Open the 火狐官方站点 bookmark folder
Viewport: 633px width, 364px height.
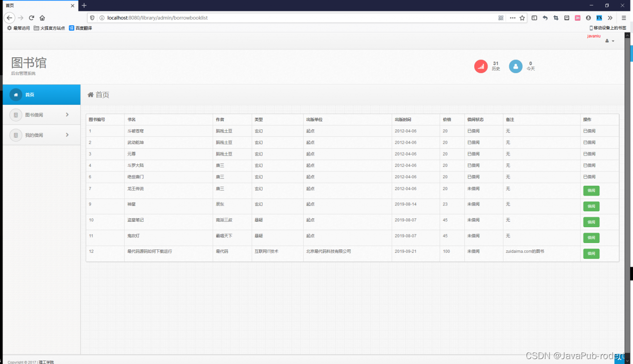[49, 28]
